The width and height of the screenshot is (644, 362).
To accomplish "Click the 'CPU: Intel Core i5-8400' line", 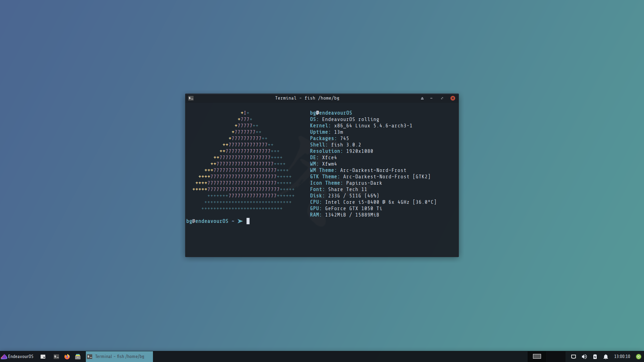I will coord(373,202).
